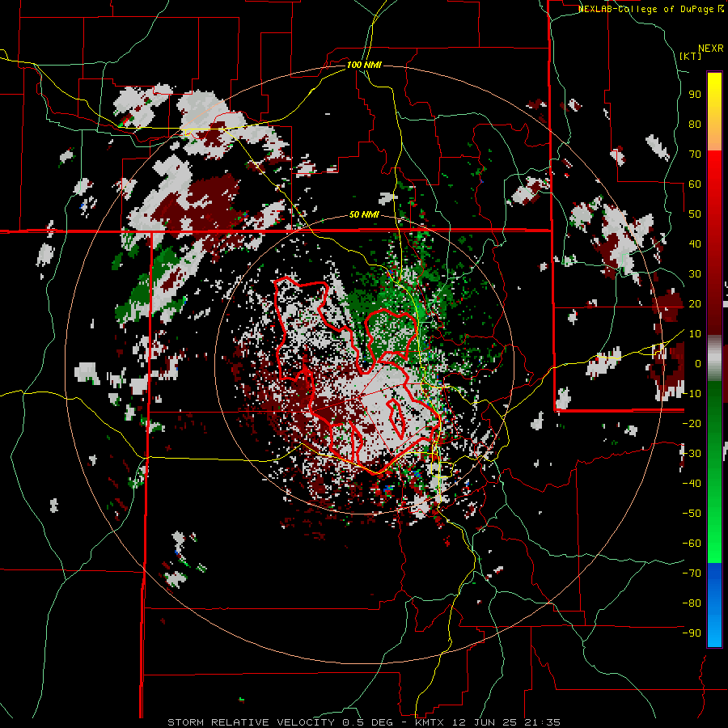Pick the "-90" value on velocity scale
728x728 pixels.
(692, 633)
